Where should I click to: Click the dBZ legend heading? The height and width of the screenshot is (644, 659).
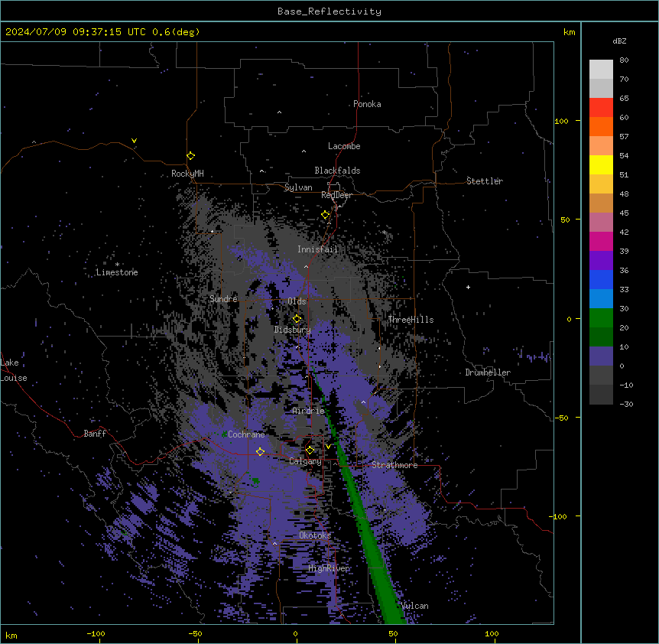619,41
